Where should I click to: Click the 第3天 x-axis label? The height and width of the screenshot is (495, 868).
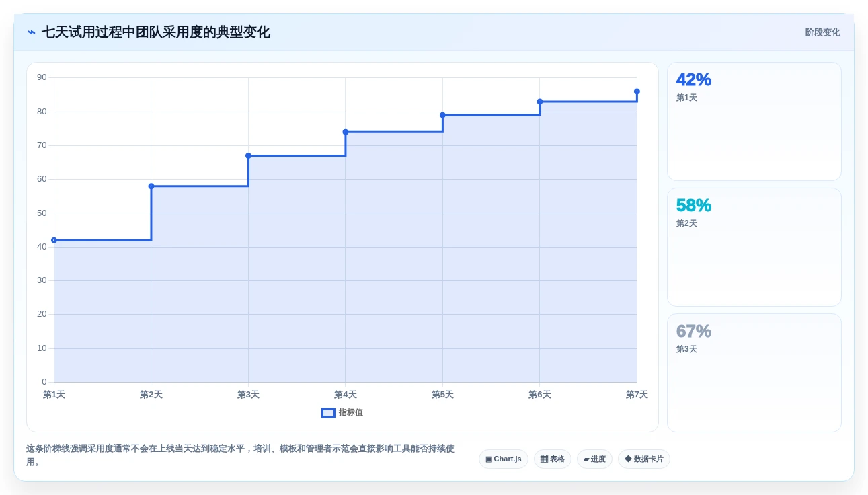(x=248, y=395)
